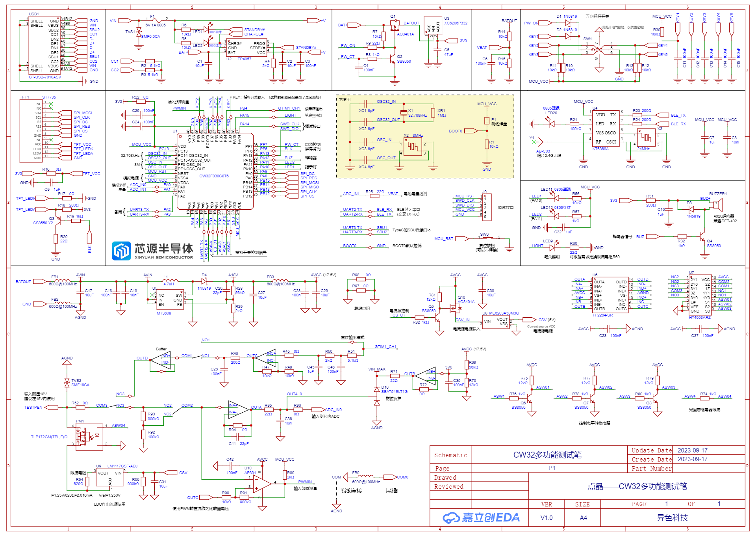Select the PM1 optocoupler relay symbol
This screenshot has height=536, width=756.
click(89, 436)
